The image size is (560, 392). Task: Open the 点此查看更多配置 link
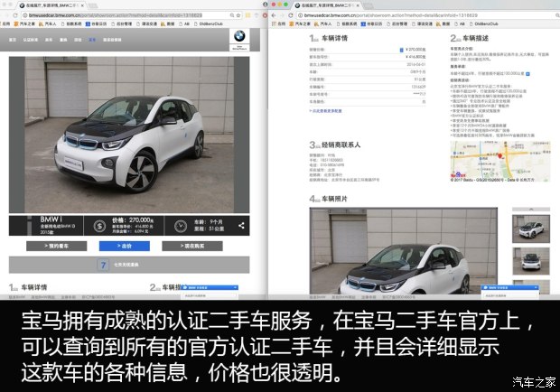point(325,111)
